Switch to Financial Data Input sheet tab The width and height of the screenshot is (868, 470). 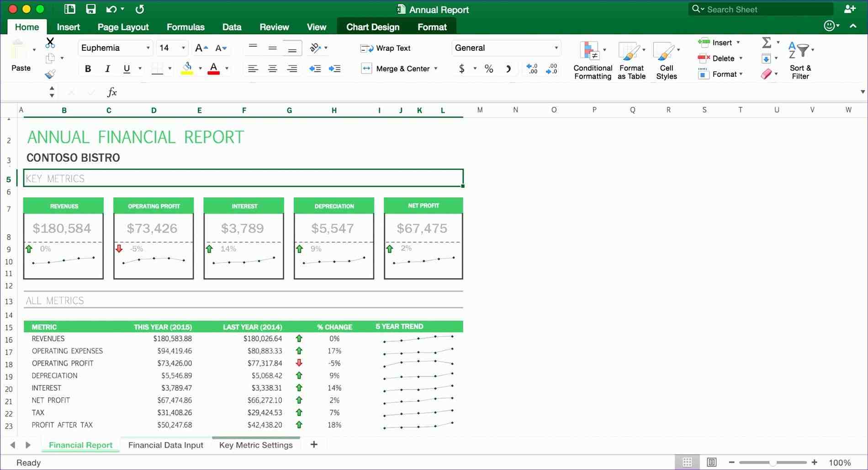165,445
